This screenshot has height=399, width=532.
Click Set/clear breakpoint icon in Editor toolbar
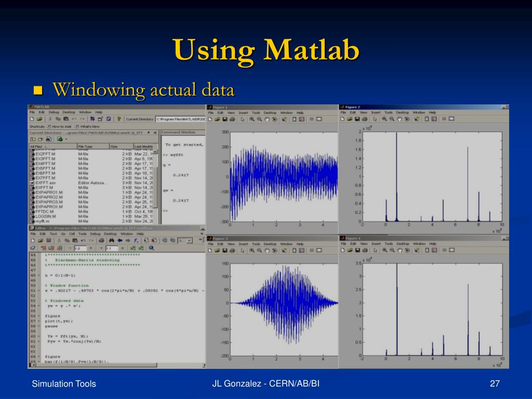click(146, 240)
